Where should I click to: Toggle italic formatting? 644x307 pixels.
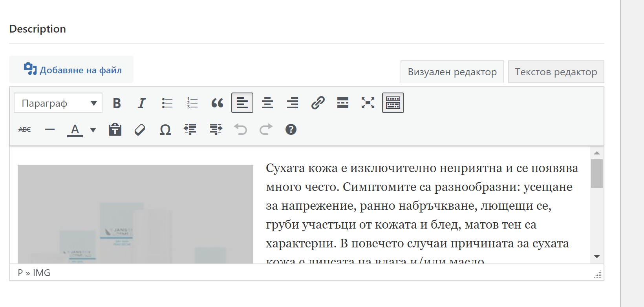(142, 103)
